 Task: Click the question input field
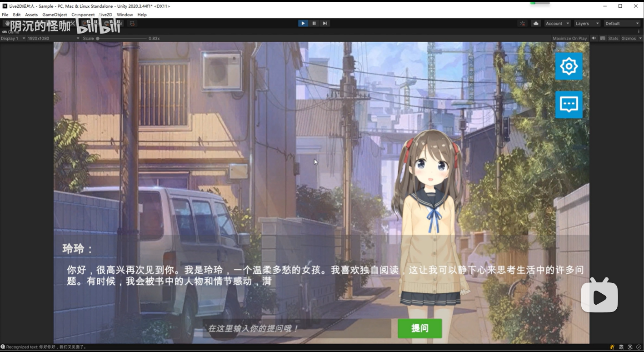point(297,328)
